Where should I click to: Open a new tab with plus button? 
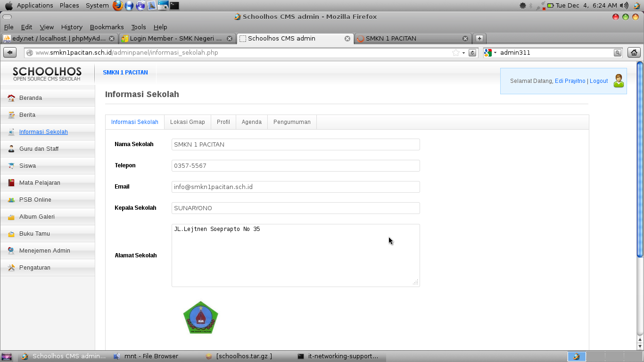pos(479,38)
